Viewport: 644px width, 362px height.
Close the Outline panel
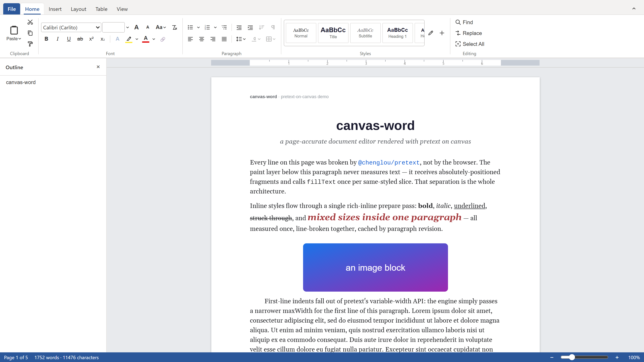(98, 67)
